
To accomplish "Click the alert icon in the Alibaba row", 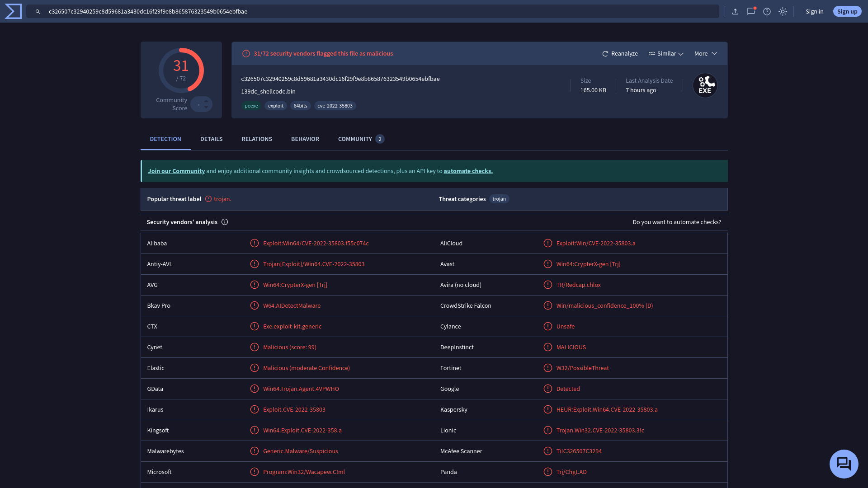I will [x=255, y=243].
